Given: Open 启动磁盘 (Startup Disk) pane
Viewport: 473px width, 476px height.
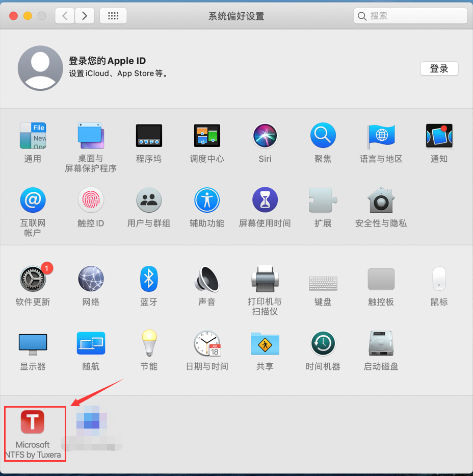Looking at the screenshot, I should [381, 343].
